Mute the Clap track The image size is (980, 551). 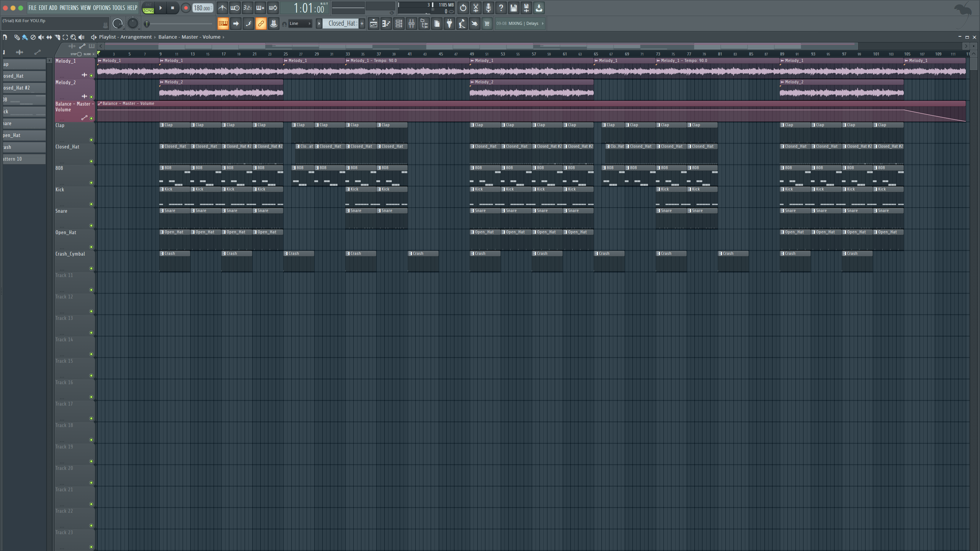[91, 140]
